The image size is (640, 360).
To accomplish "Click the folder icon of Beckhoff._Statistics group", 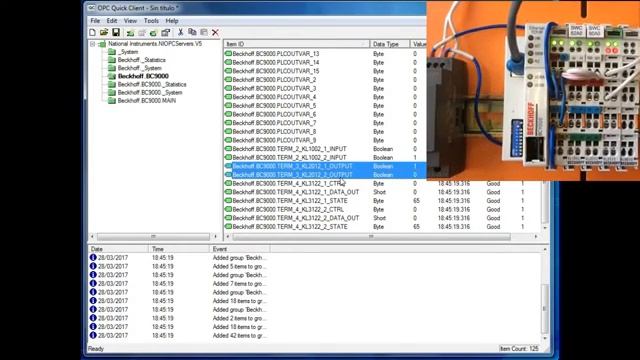I will pyautogui.click(x=112, y=60).
